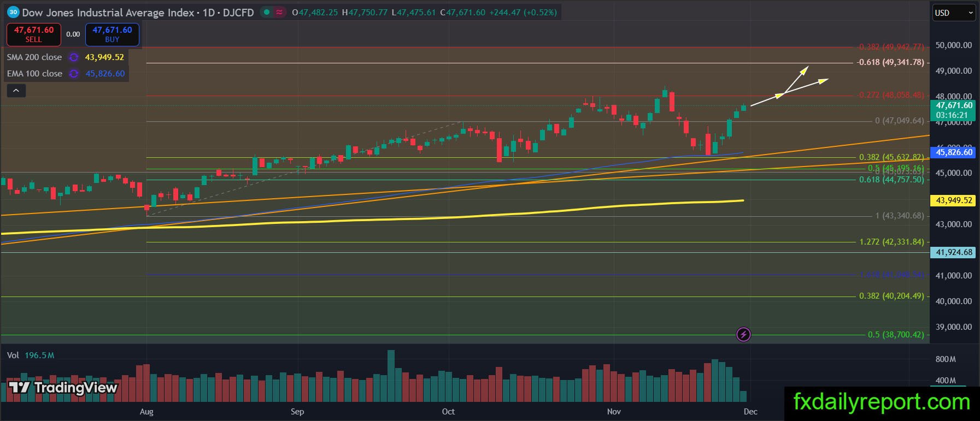The image size is (980, 421).
Task: Click the Nov label on time axis
Action: (x=614, y=412)
